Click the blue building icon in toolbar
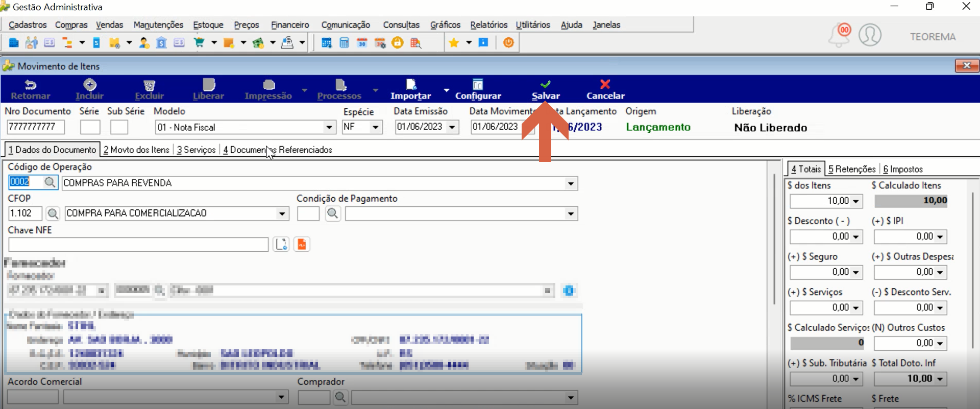This screenshot has width=980, height=409. pos(14,43)
